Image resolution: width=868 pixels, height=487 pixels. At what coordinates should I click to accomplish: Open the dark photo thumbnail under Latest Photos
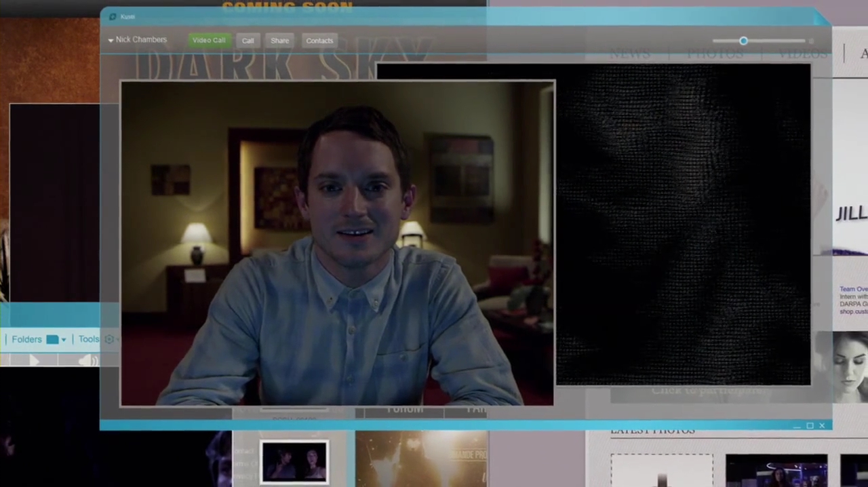(776, 471)
